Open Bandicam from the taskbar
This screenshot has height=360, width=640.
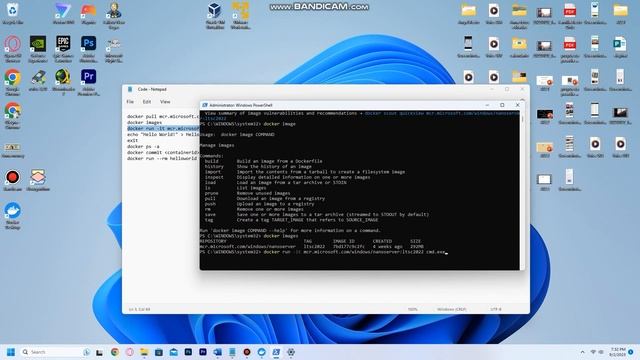[x=247, y=352]
